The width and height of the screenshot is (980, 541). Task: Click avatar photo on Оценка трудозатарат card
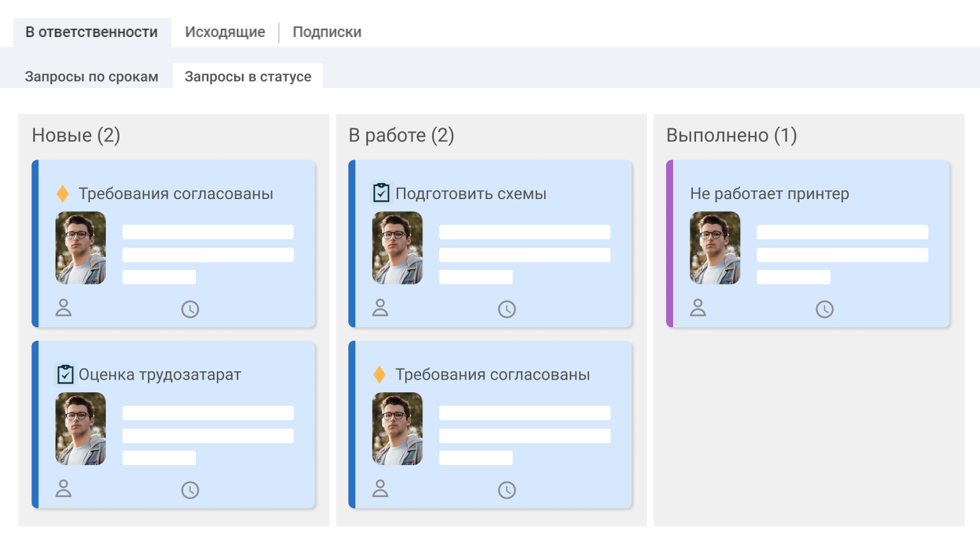point(81,429)
